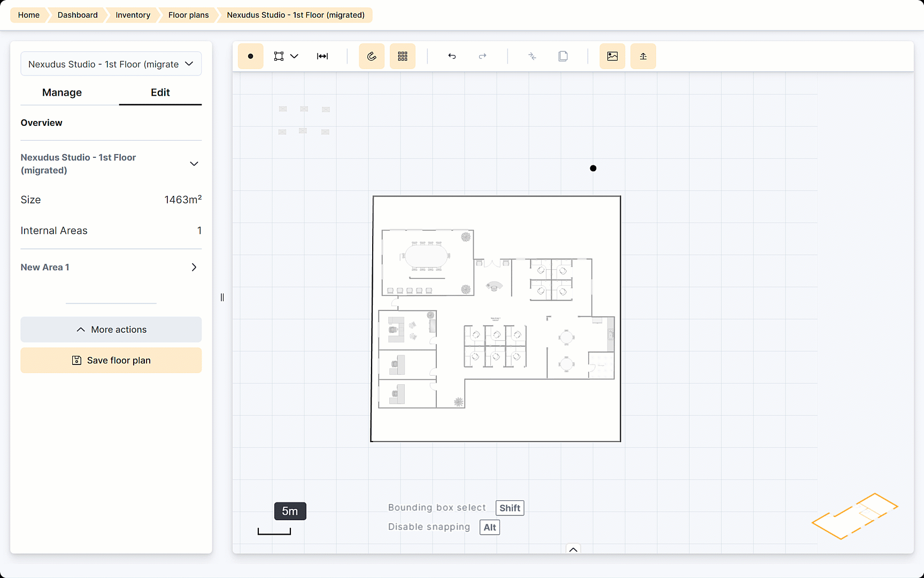Go to Home breadcrumb

pyautogui.click(x=29, y=15)
